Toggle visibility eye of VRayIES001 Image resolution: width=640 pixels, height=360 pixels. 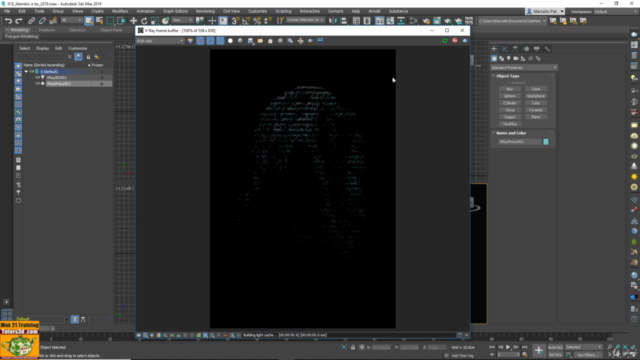[x=37, y=78]
